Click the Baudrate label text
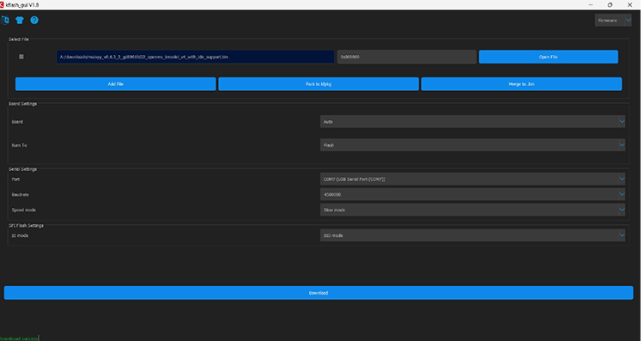644x341 pixels. (21, 195)
